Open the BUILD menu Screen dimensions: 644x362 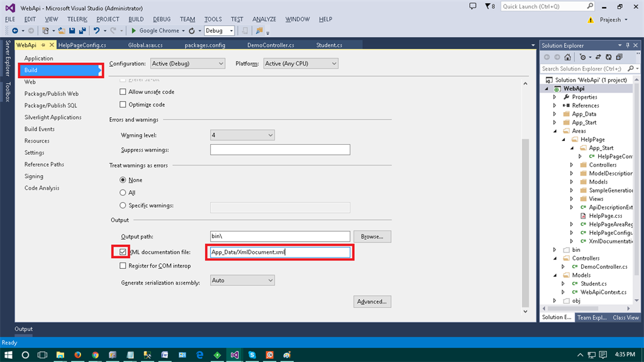(x=136, y=20)
